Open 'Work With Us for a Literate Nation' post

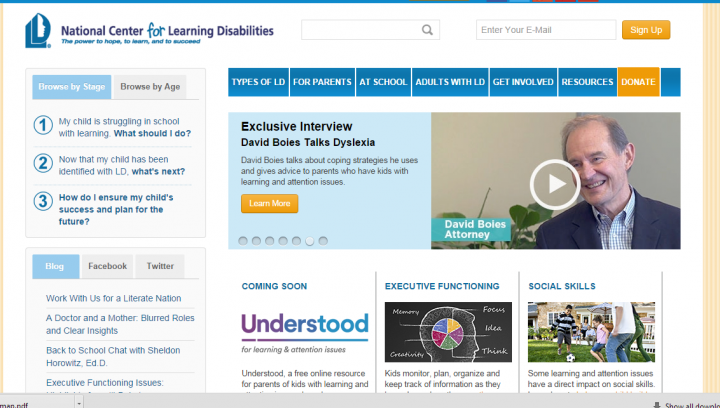click(113, 298)
